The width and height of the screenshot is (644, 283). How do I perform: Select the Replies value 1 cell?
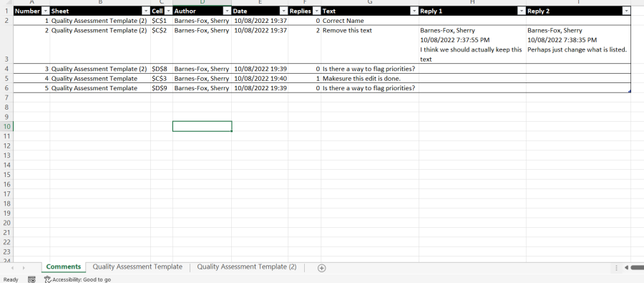[x=304, y=79]
